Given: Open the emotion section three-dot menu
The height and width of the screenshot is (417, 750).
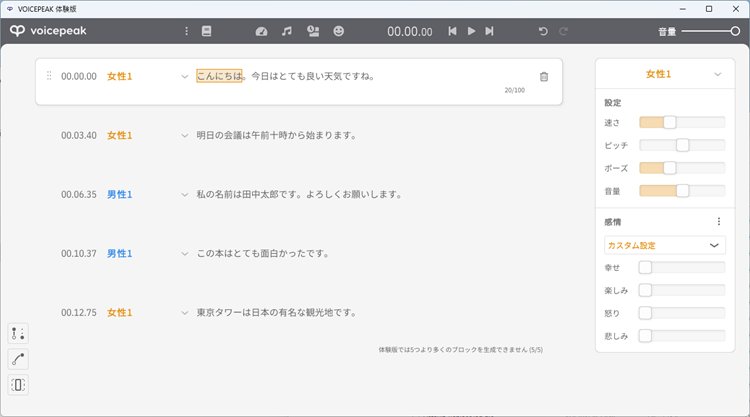Looking at the screenshot, I should [718, 221].
